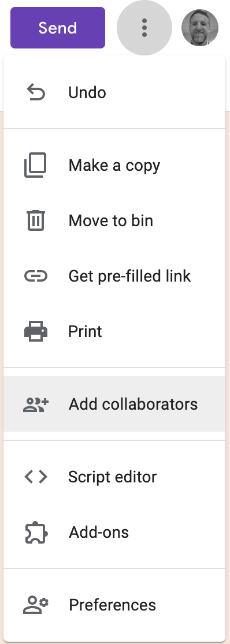The image size is (230, 644).
Task: Choose Add-ons menu entry
Action: point(114,532)
